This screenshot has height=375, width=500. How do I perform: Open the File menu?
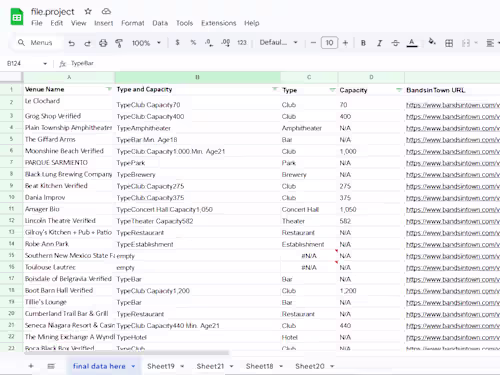[37, 23]
